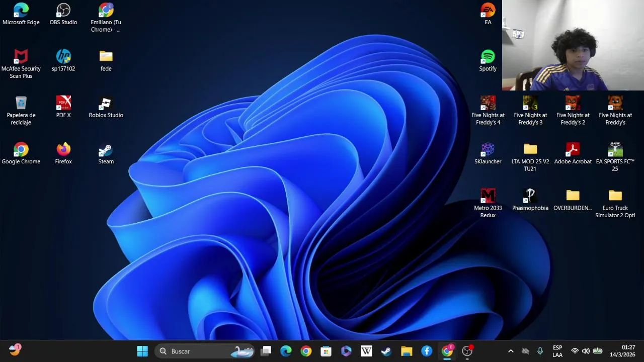The width and height of the screenshot is (644, 362).
Task: Open the Wi-Fi network tray icon
Action: 575,351
